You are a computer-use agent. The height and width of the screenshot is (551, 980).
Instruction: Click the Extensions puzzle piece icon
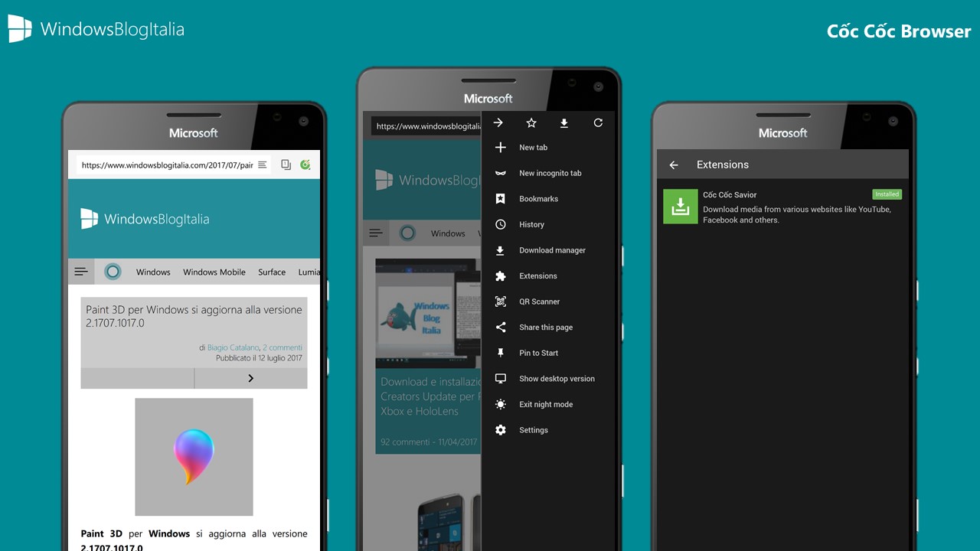(x=501, y=275)
